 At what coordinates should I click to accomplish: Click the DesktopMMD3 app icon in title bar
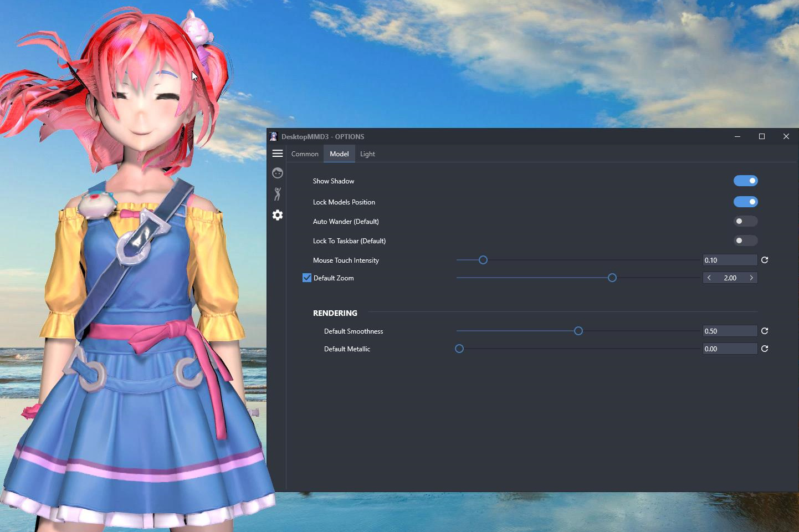click(273, 136)
